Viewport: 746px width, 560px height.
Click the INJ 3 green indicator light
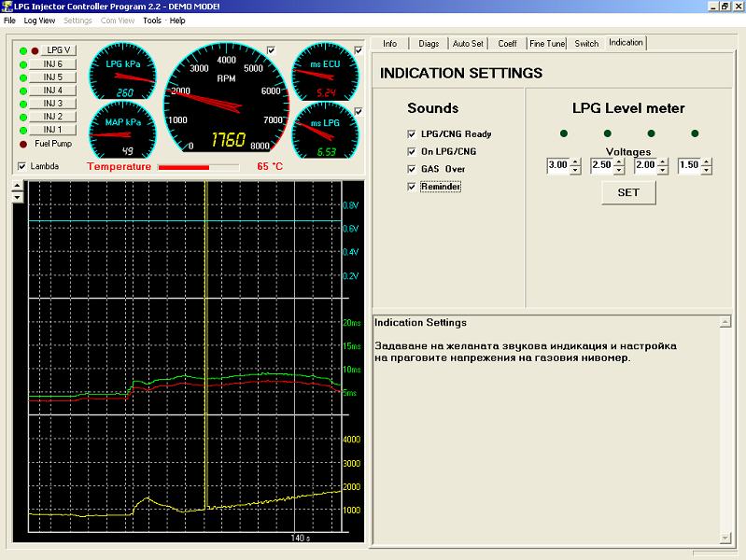click(x=23, y=105)
